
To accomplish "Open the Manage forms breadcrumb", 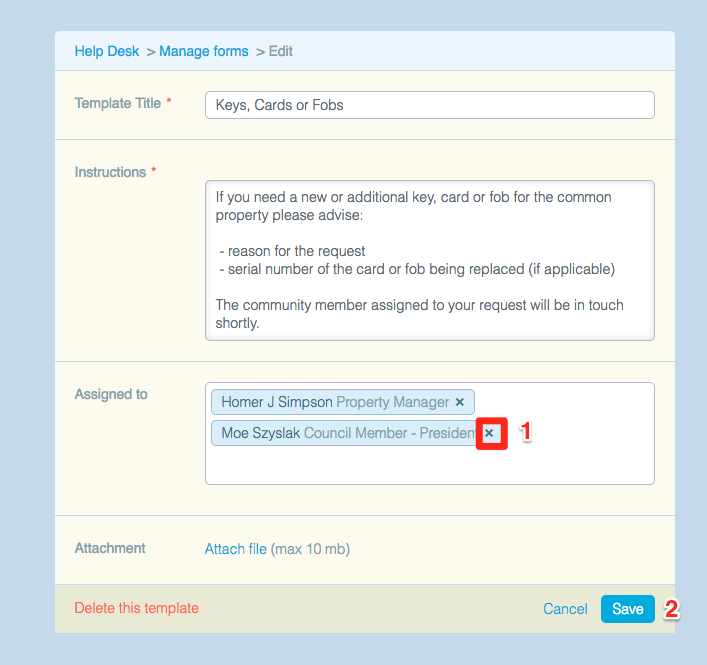I will point(204,51).
